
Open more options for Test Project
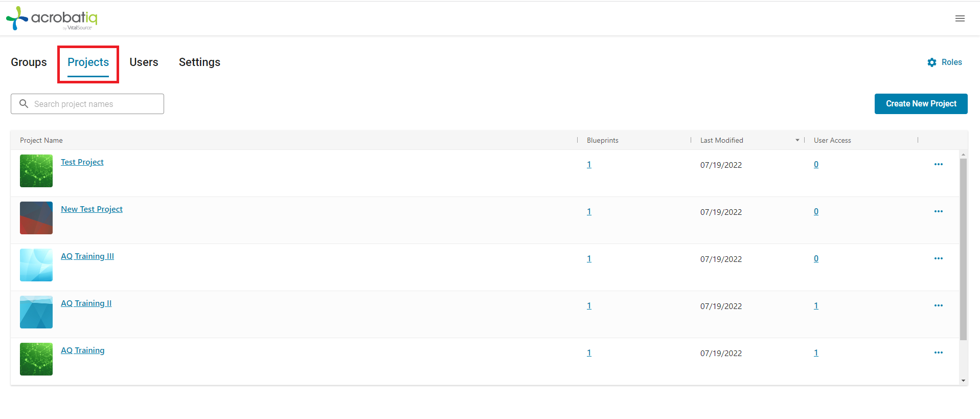coord(939,164)
